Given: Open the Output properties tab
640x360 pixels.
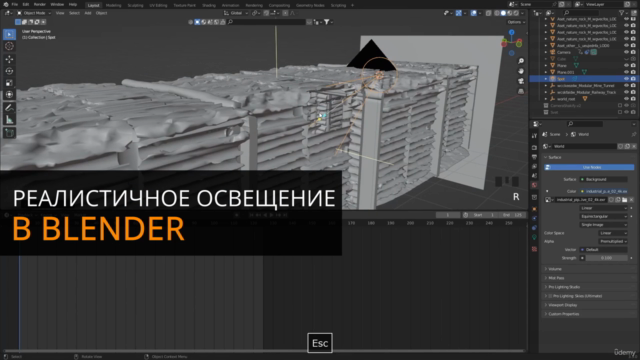Looking at the screenshot, I should pyautogui.click(x=534, y=157).
